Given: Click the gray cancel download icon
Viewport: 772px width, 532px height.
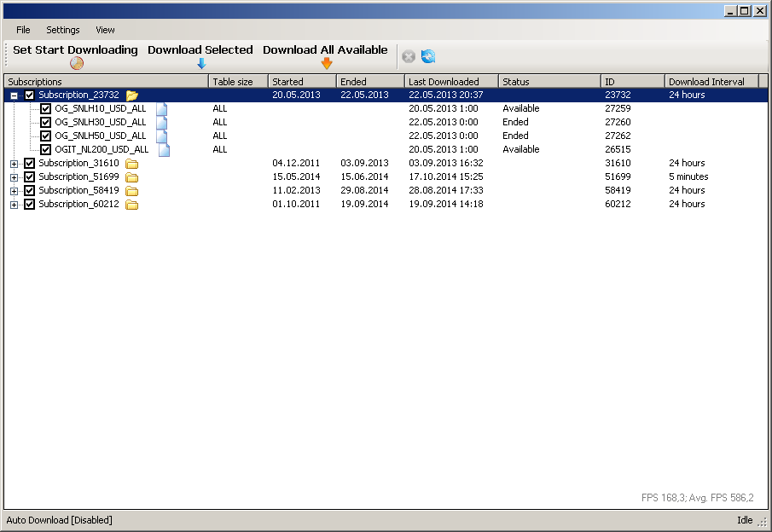Looking at the screenshot, I should (x=409, y=56).
